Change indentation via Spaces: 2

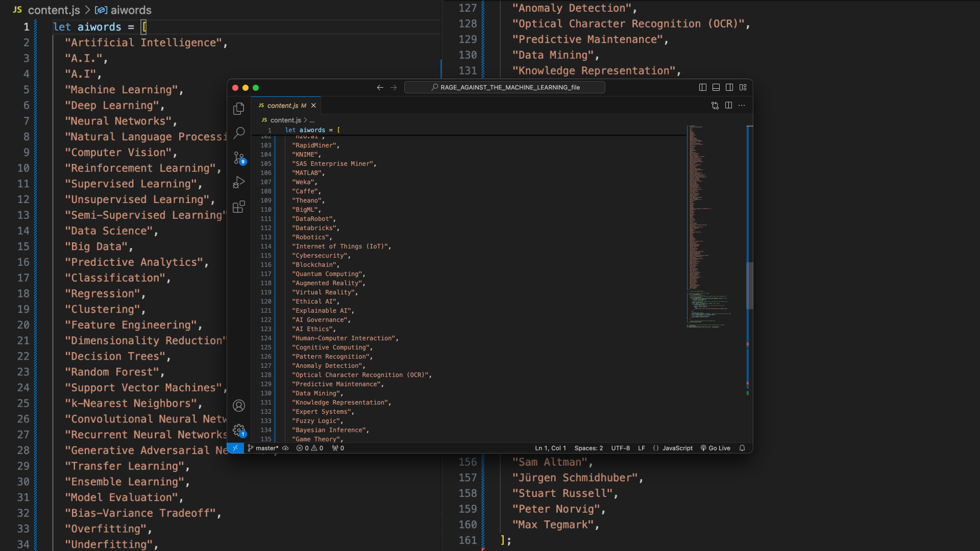click(589, 448)
